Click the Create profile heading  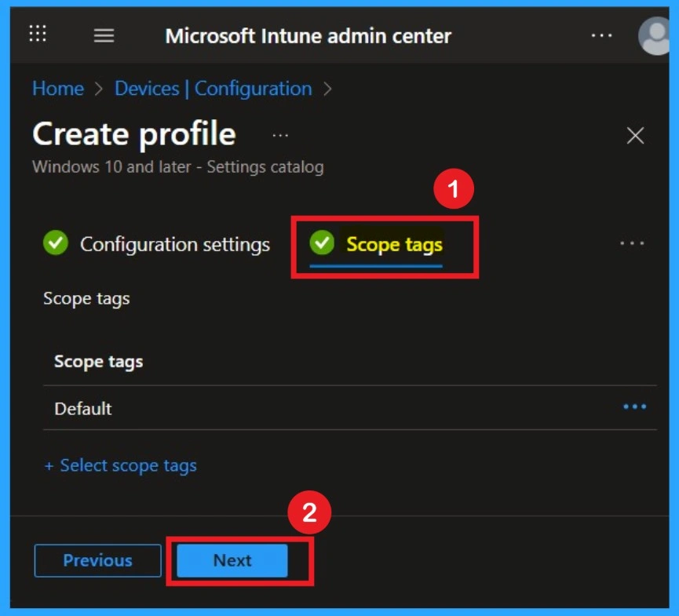(134, 134)
